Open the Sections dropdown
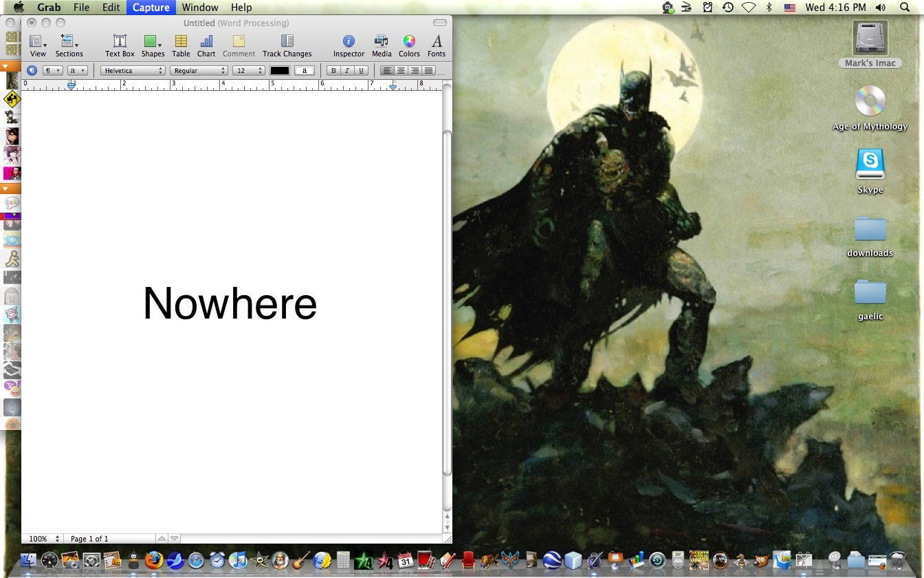The image size is (924, 578). tap(69, 46)
